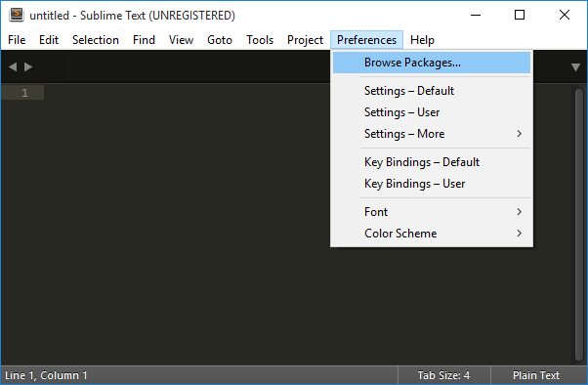Open Key Bindings – User
This screenshot has width=588, height=385.
(432, 184)
